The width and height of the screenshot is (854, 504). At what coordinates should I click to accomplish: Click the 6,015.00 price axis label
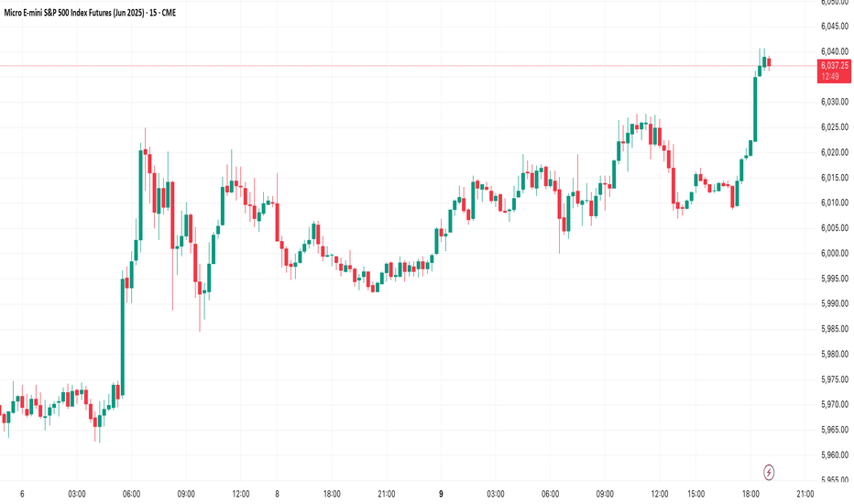835,178
